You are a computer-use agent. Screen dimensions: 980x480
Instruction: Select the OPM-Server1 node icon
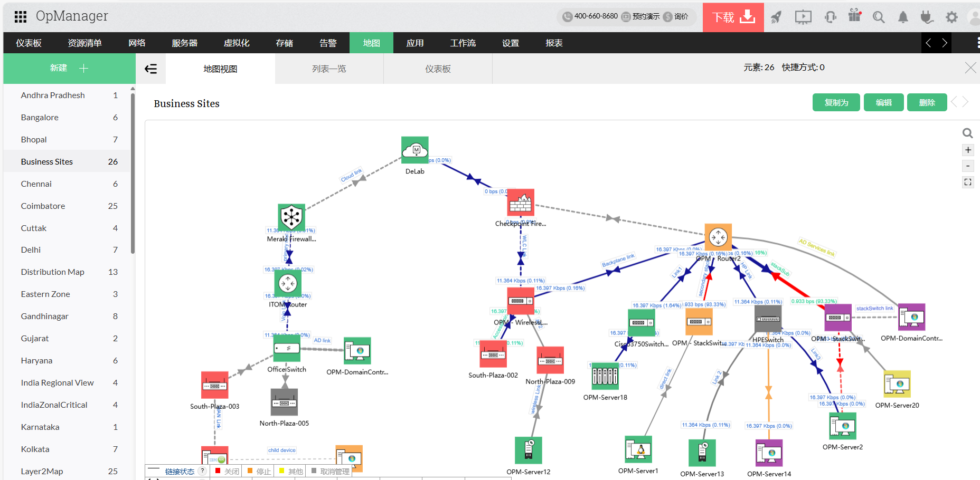point(638,449)
